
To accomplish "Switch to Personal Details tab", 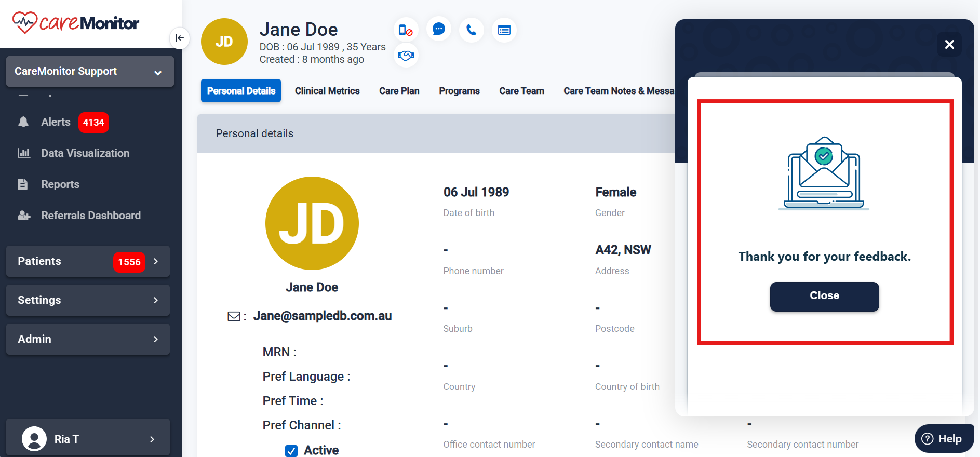I will pos(241,91).
